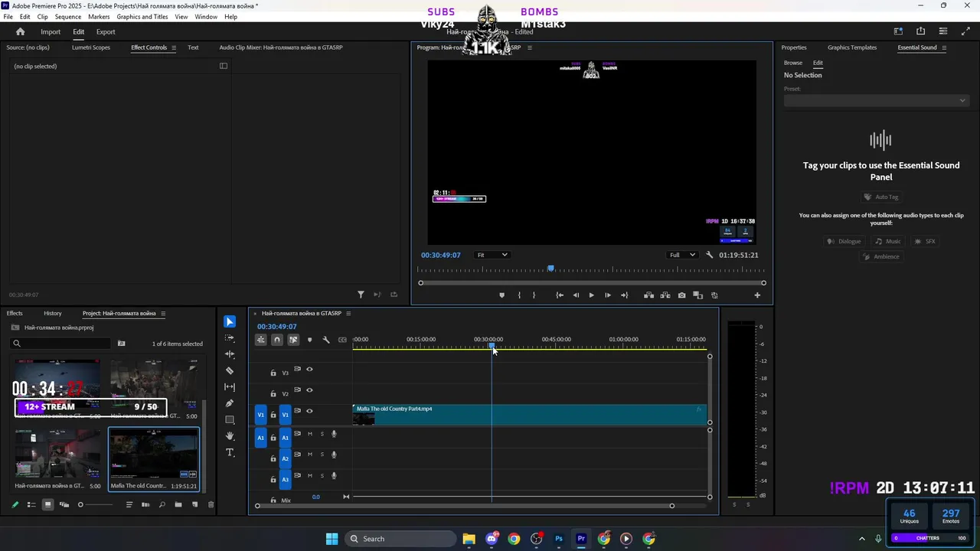Click Mark Out brace icon
980x551 pixels.
(x=534, y=295)
